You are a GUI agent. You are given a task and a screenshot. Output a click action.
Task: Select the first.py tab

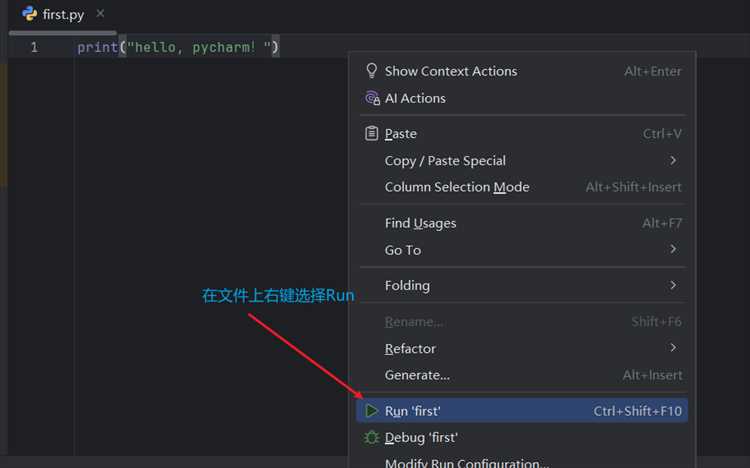pyautogui.click(x=63, y=14)
